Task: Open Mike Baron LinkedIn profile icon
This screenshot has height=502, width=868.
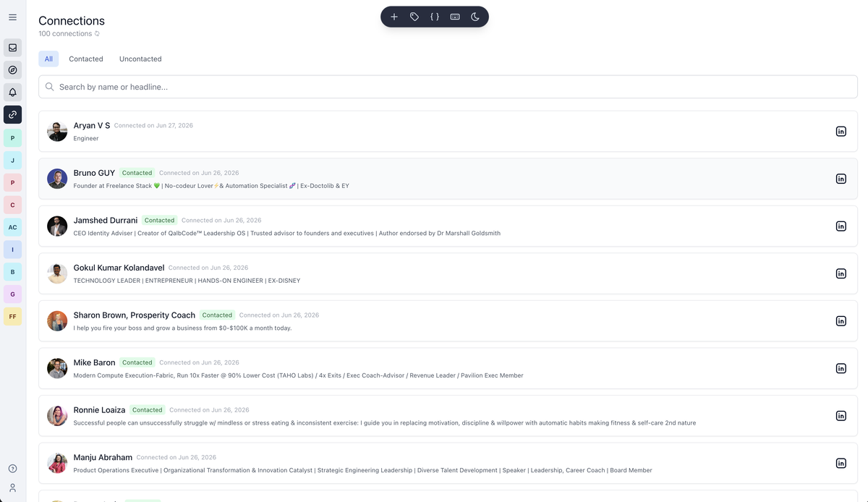Action: 841,368
